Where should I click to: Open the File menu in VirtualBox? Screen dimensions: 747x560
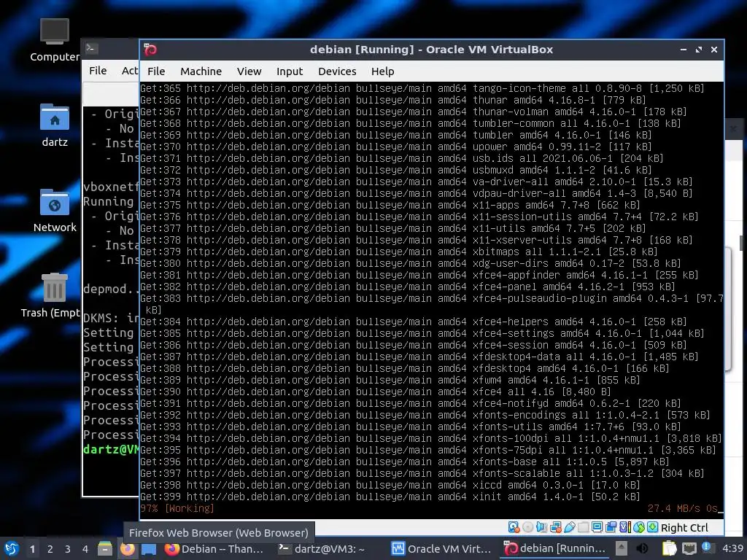(x=156, y=71)
